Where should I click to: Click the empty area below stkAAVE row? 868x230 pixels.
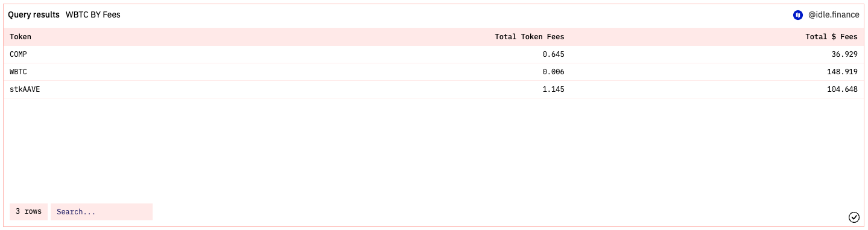(x=434, y=148)
